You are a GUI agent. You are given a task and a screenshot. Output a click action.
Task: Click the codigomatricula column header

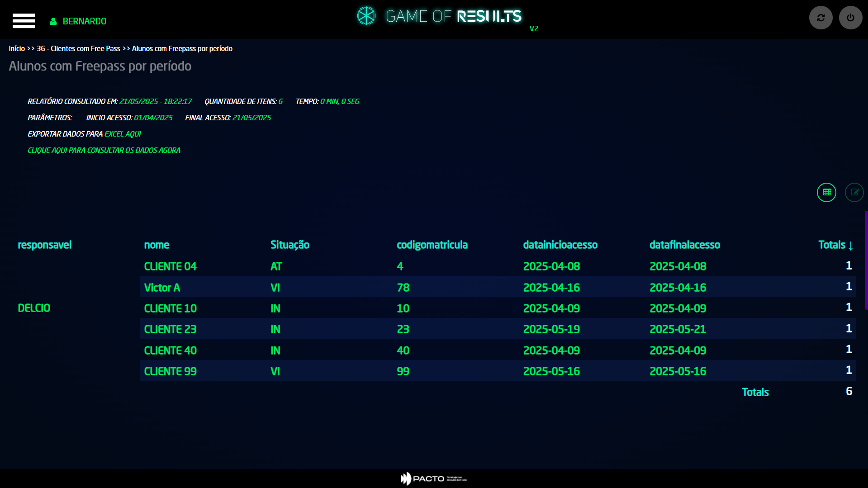tap(432, 245)
